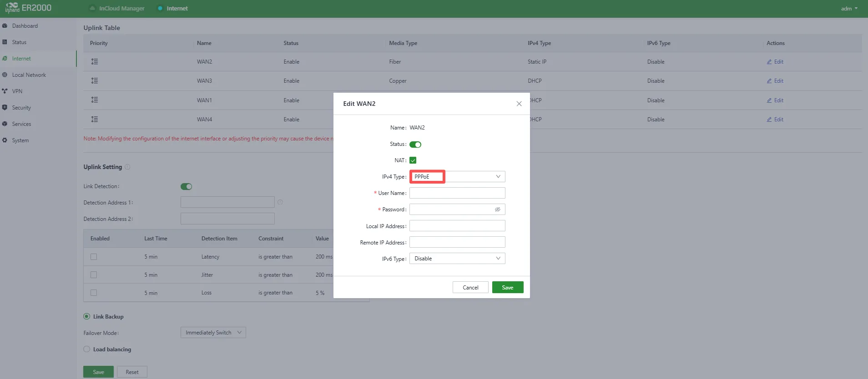Screen dimensions: 868x379
Task: Enable the Loss detection checkbox
Action: [x=94, y=293]
